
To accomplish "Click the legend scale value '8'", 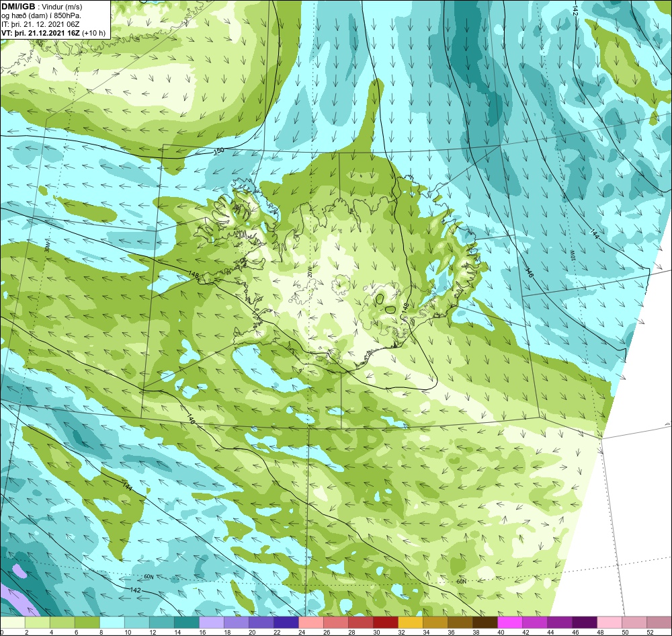I will (x=101, y=632).
